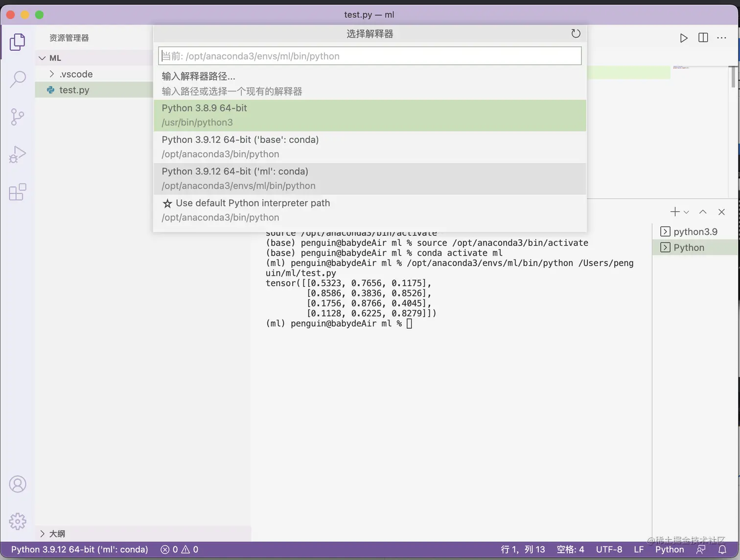Maximize the terminal panel with caret icon
Screen dimensions: 740x560
703,212
